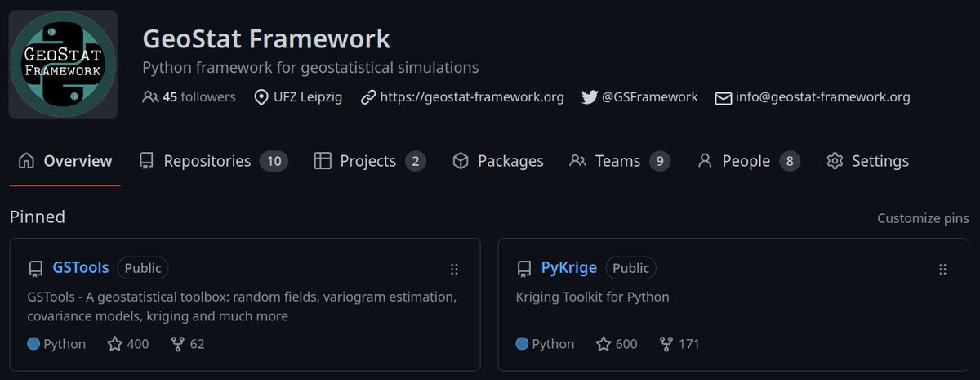The image size is (980, 380).
Task: Click the GeoStat Framework organization title
Action: (266, 38)
